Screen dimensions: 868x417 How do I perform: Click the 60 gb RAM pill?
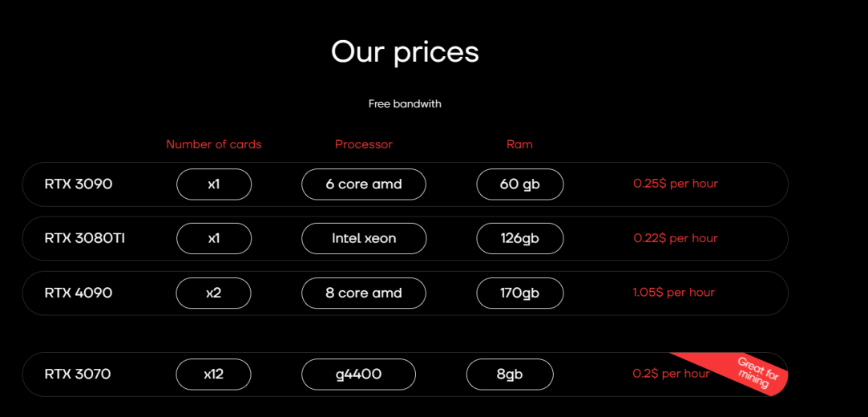tap(519, 184)
